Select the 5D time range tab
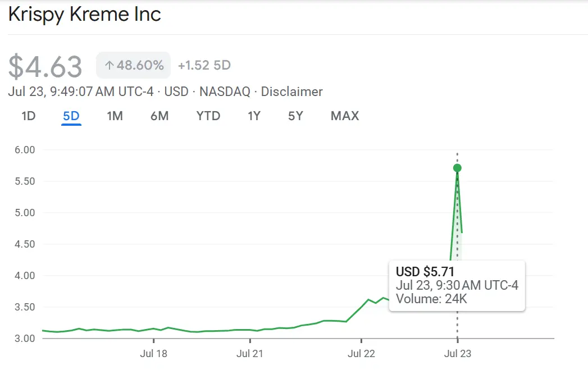Viewport: 588px width, 379px height. click(x=71, y=116)
